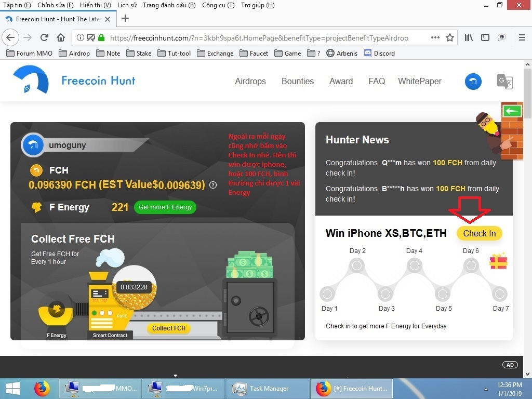Open the Google translate language icon

[505, 82]
